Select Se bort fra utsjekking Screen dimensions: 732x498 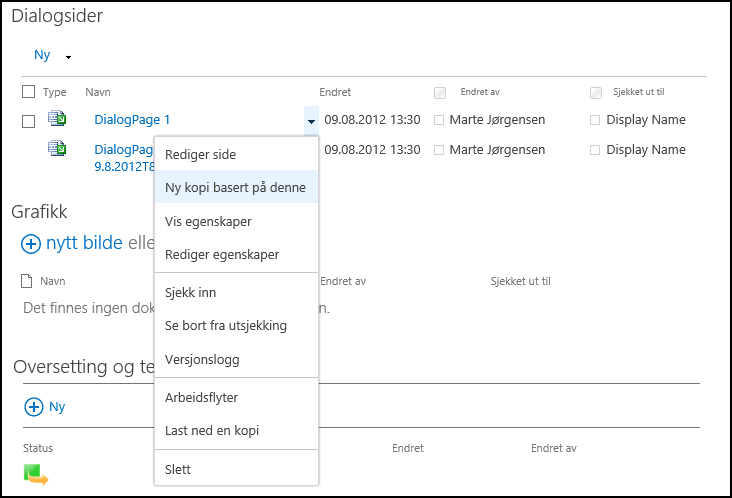(236, 326)
